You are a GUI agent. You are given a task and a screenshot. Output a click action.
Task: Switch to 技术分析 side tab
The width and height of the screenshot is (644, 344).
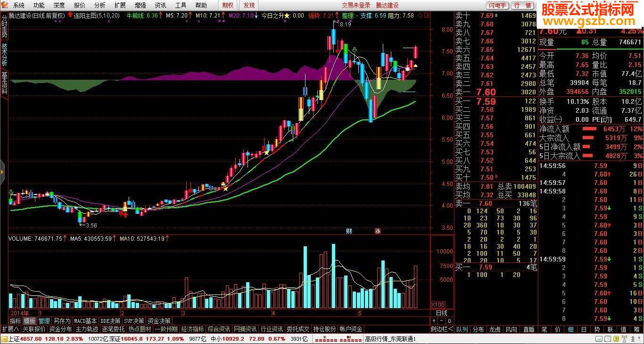tap(4, 55)
